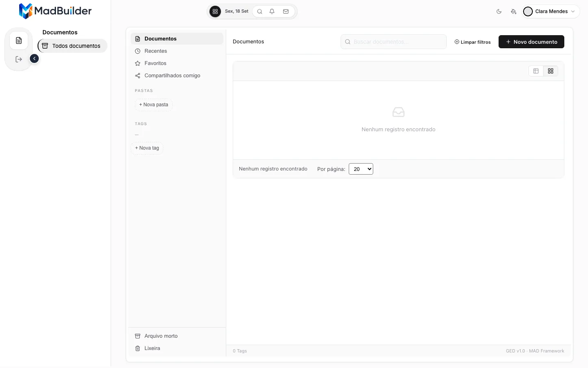This screenshot has width=588, height=368.
Task: Focus the Buscar documentos search field
Action: click(x=394, y=42)
